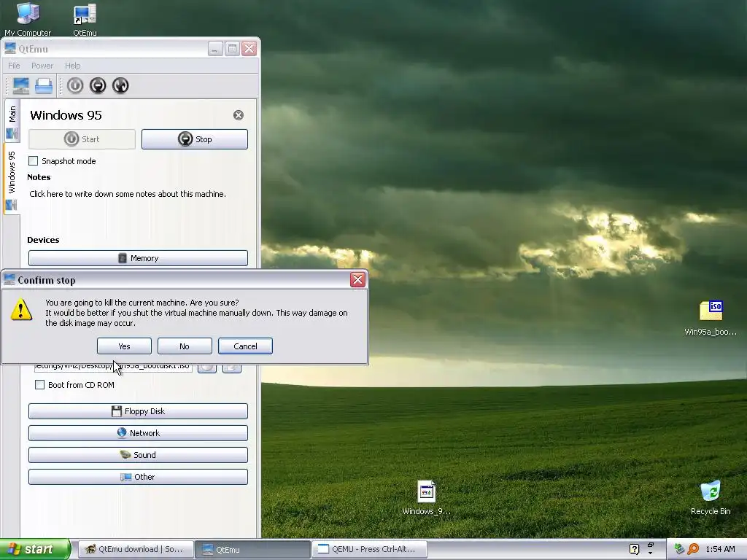
Task: Click the taskbar restore windows icon
Action: click(x=650, y=545)
